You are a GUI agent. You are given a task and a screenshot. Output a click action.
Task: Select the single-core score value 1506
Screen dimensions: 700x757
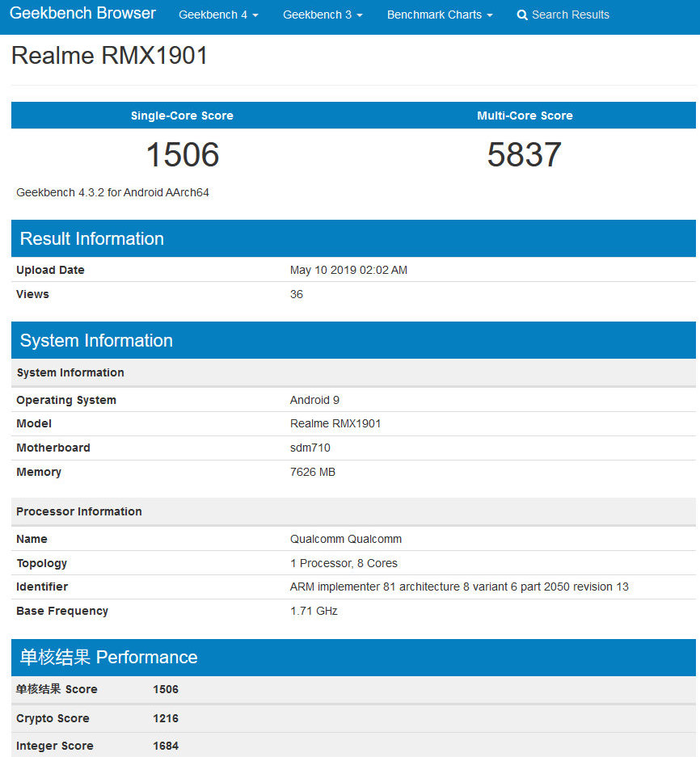(x=183, y=154)
